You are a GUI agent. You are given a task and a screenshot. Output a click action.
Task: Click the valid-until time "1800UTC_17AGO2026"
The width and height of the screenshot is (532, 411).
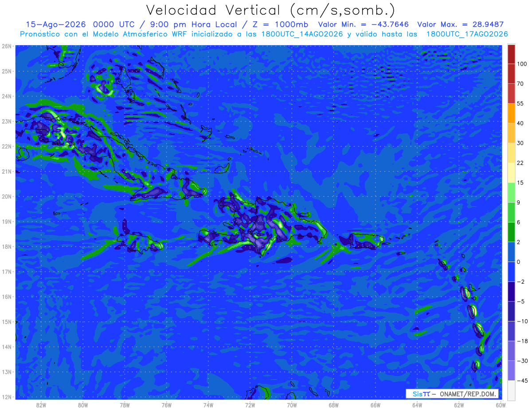tap(467, 34)
